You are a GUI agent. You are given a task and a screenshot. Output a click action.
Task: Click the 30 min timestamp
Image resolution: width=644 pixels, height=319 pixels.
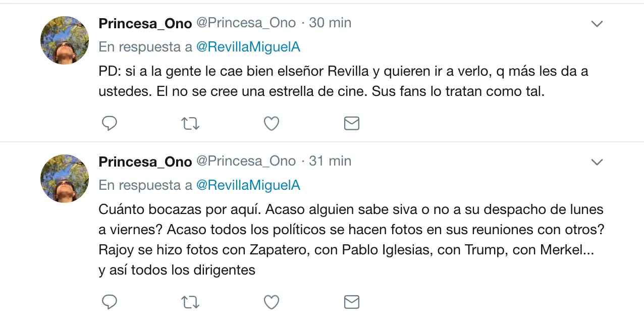pos(330,23)
